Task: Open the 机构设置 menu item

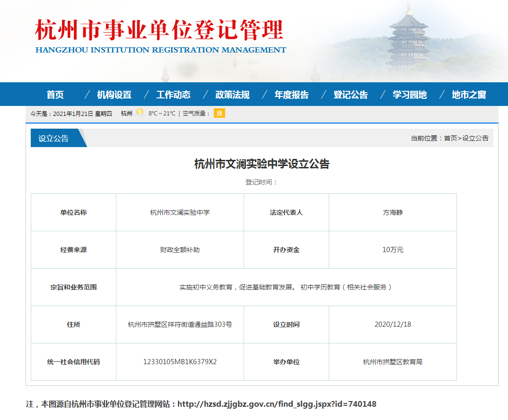Action: coord(114,95)
